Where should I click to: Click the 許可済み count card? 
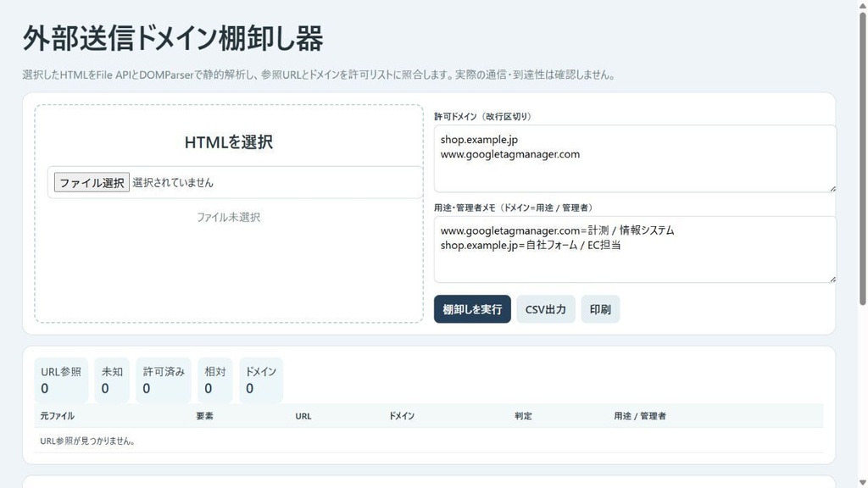(164, 380)
